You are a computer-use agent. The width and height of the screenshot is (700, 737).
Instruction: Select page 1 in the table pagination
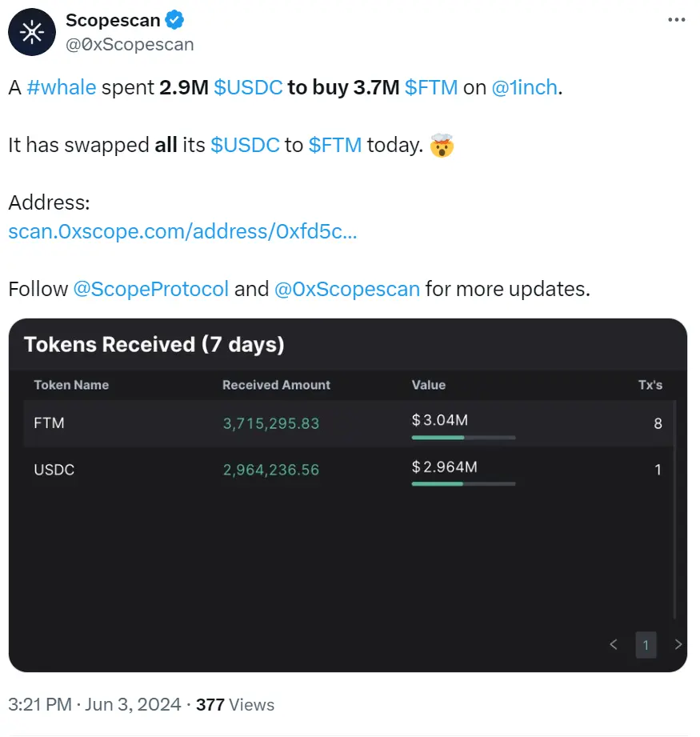pyautogui.click(x=646, y=645)
